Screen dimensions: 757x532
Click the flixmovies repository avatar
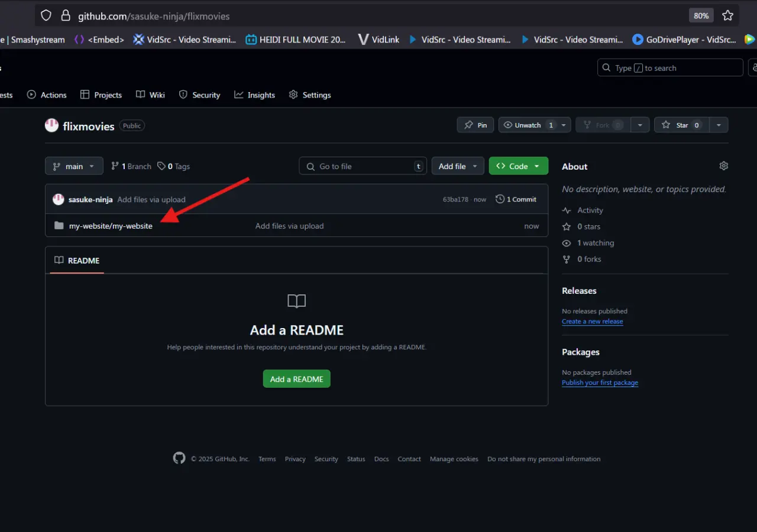point(52,125)
